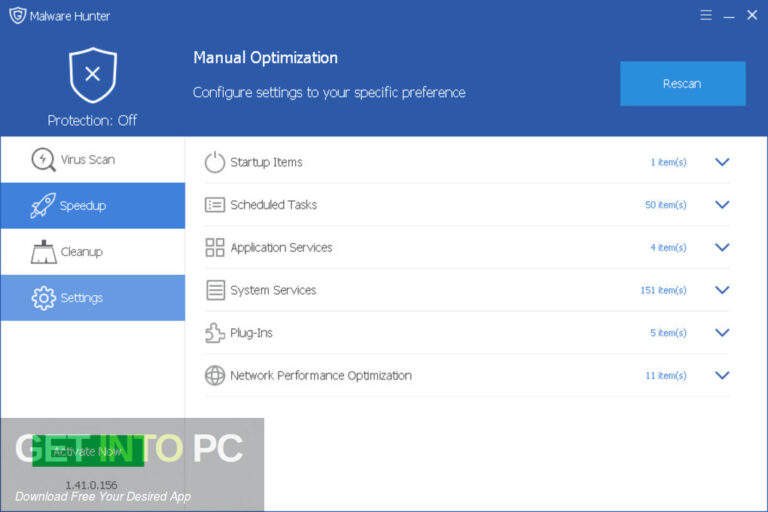Click the 11 item(s) count link

tap(666, 375)
